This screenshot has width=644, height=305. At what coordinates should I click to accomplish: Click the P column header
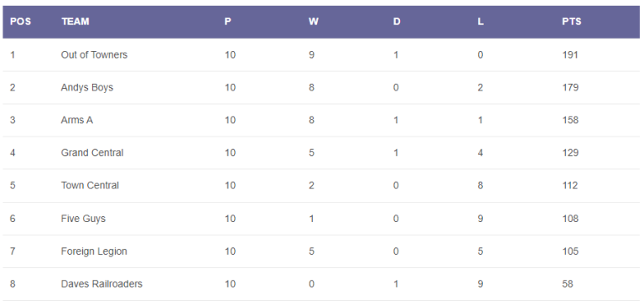point(227,22)
